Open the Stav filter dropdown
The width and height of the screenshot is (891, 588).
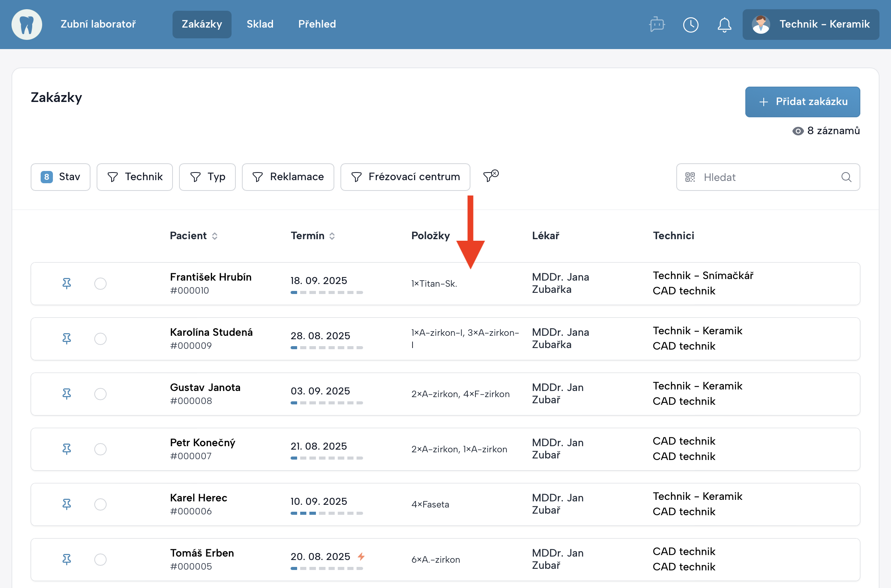tap(61, 177)
